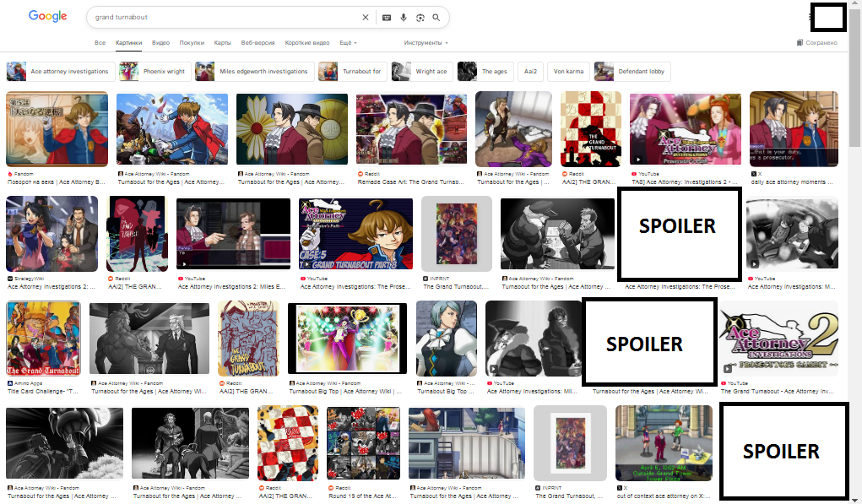This screenshot has width=862, height=504.
Task: Open sepia monster sketch 'The Grand Turnabout' thumbnail
Action: click(248, 339)
